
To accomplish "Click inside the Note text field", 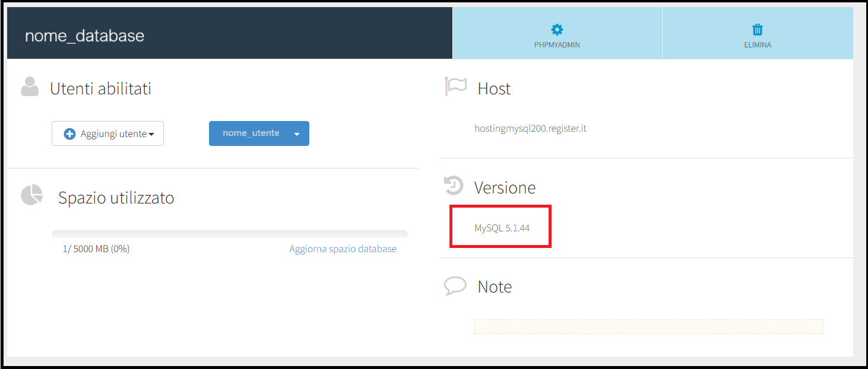I will [648, 327].
